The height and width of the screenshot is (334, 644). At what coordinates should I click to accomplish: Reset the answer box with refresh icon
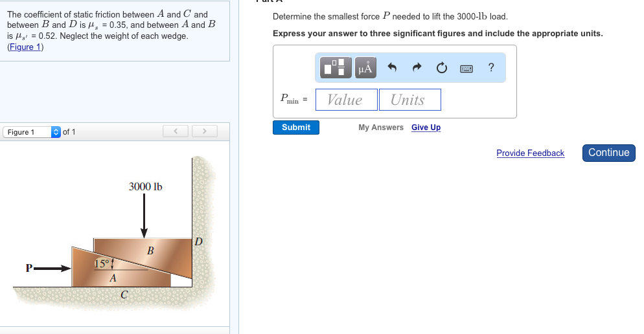[x=441, y=67]
